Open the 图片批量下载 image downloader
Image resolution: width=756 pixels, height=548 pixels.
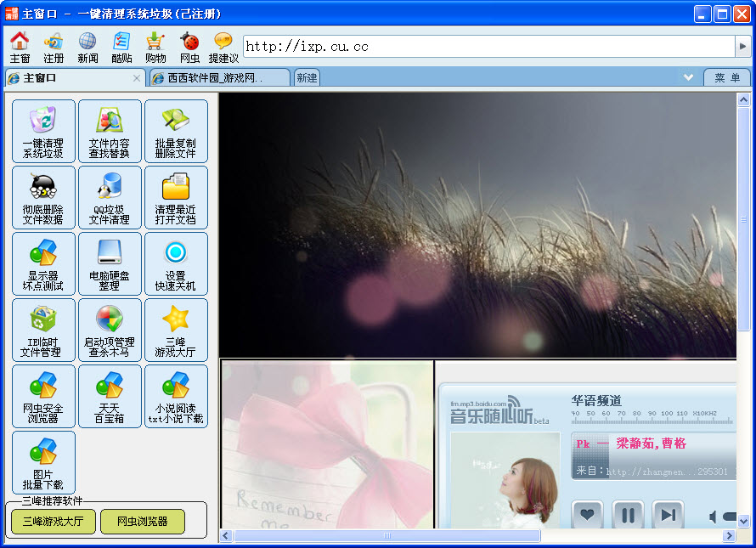(x=42, y=461)
